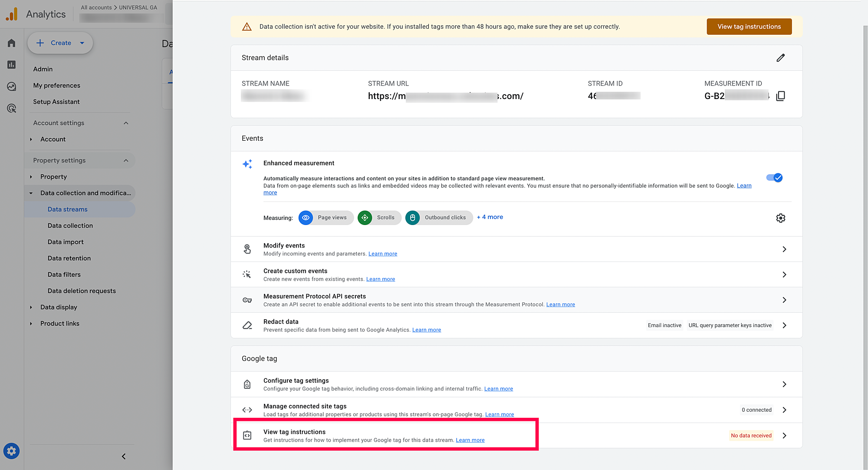
Task: Click the Admin gear icon at bottom left
Action: [x=12, y=451]
